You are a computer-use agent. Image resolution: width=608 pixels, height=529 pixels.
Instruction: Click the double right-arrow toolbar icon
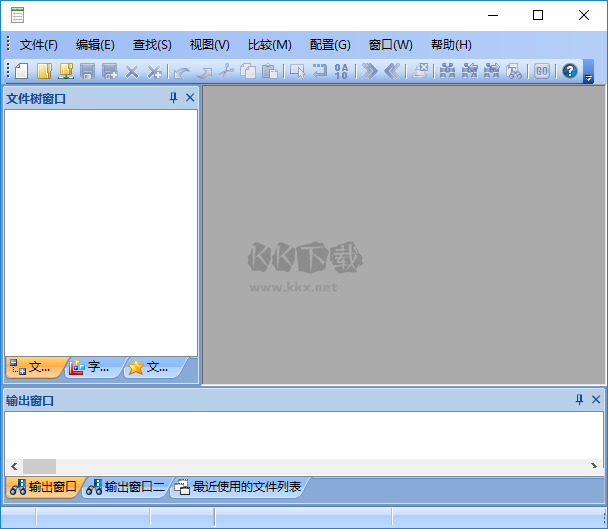pos(370,71)
